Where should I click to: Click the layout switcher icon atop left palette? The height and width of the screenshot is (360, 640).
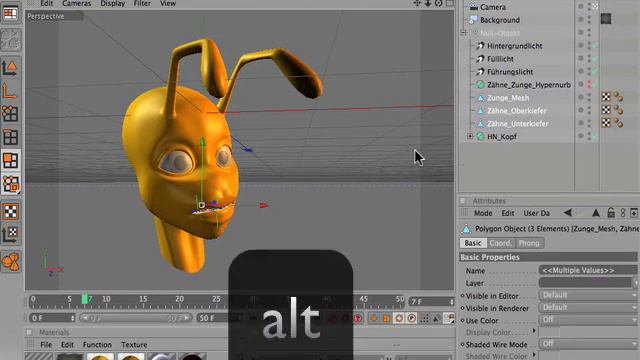point(10,13)
